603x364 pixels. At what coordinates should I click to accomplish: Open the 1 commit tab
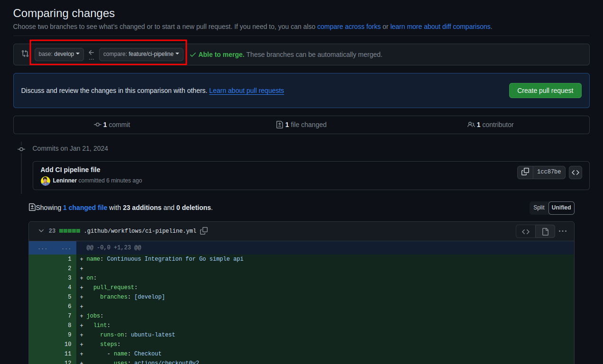point(112,125)
